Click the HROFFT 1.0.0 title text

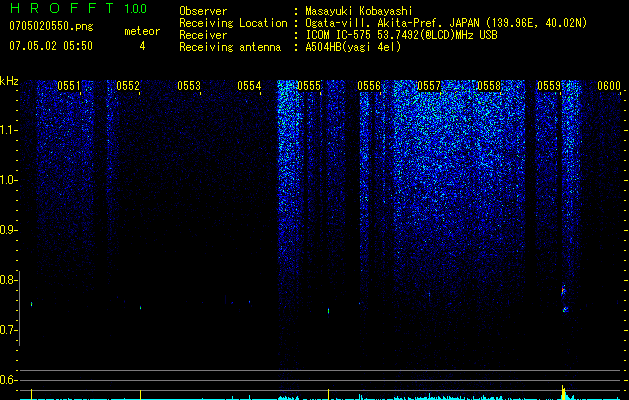[78, 8]
